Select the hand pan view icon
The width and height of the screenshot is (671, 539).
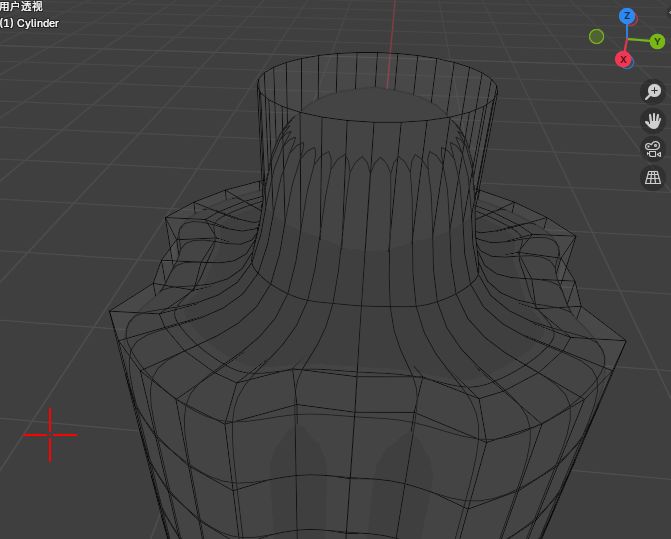653,121
